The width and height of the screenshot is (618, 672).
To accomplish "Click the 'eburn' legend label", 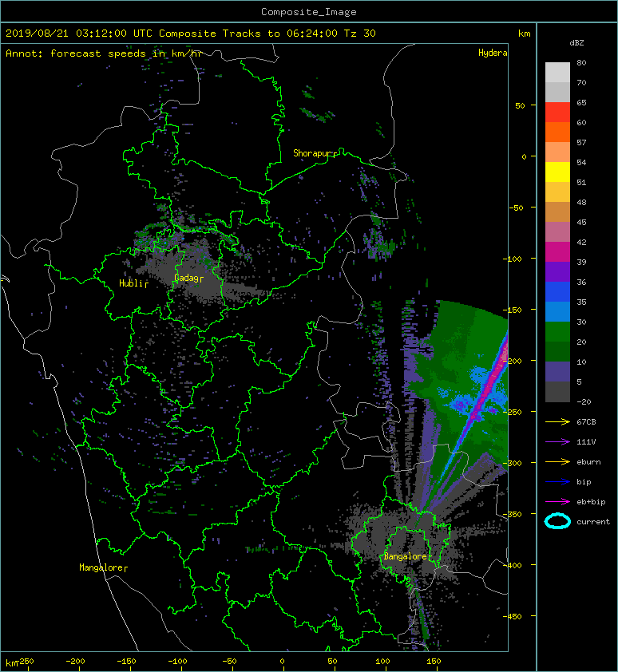I will click(x=588, y=462).
